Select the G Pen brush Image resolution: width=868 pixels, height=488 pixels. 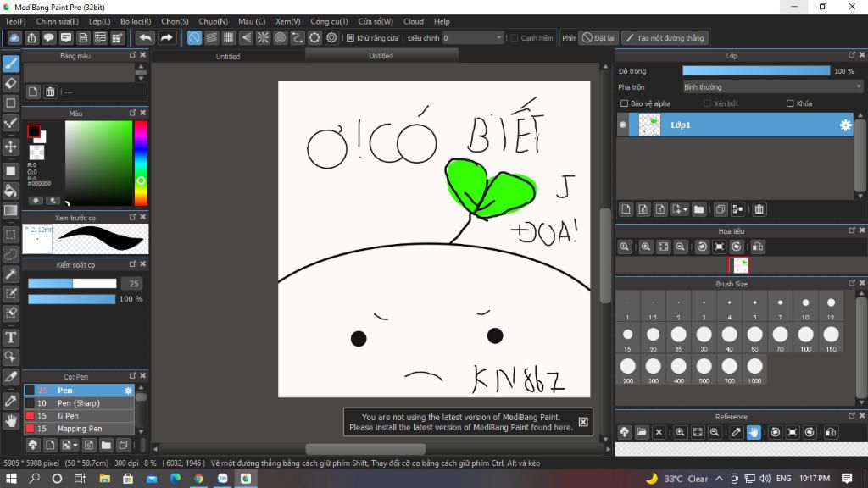click(79, 416)
